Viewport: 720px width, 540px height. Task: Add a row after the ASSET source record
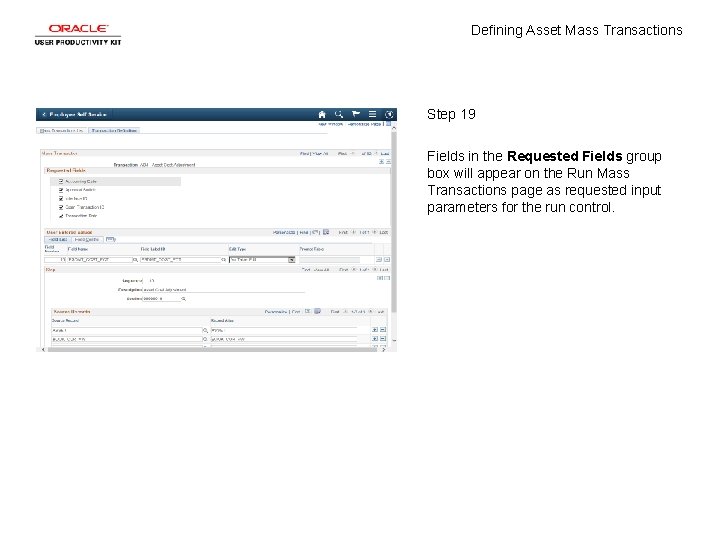[x=375, y=330]
